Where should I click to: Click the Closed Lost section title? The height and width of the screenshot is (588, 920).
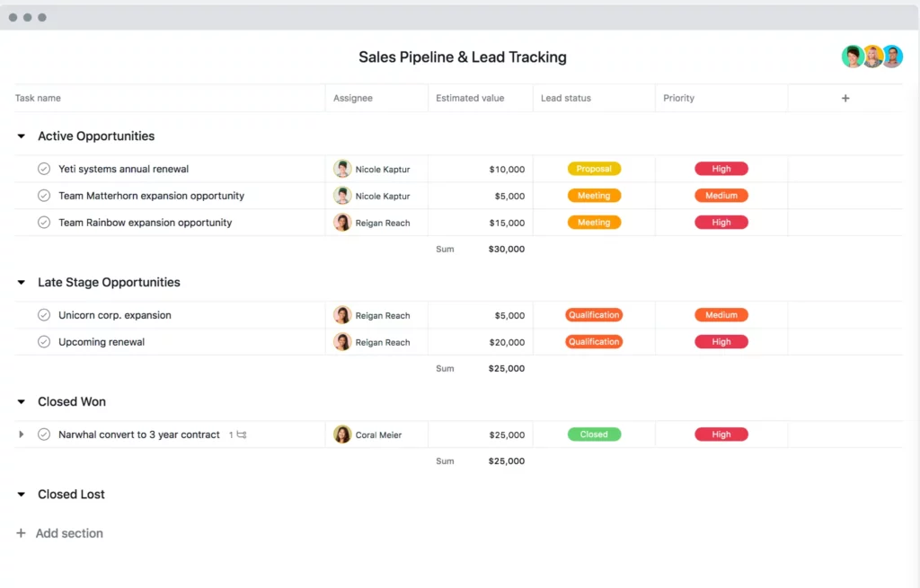pyautogui.click(x=71, y=495)
